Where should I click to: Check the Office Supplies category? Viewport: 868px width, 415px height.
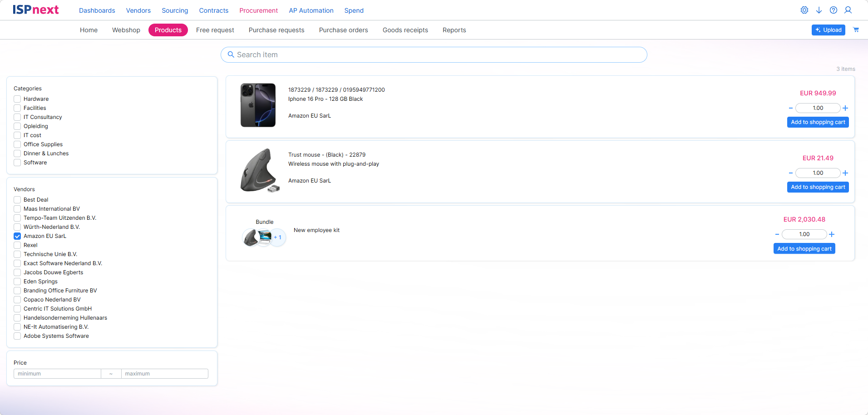click(17, 144)
